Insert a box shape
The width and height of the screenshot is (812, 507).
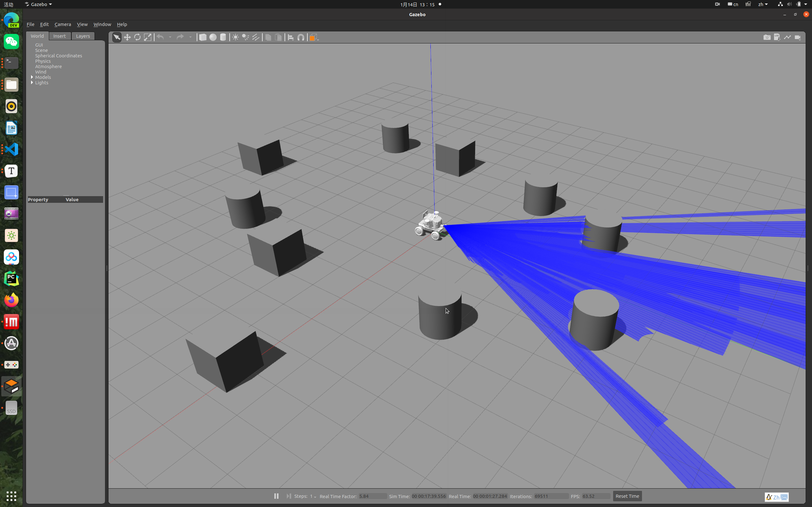203,37
